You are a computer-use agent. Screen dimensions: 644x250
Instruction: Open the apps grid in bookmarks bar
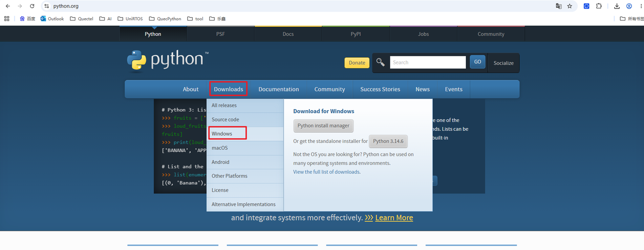(x=7, y=19)
